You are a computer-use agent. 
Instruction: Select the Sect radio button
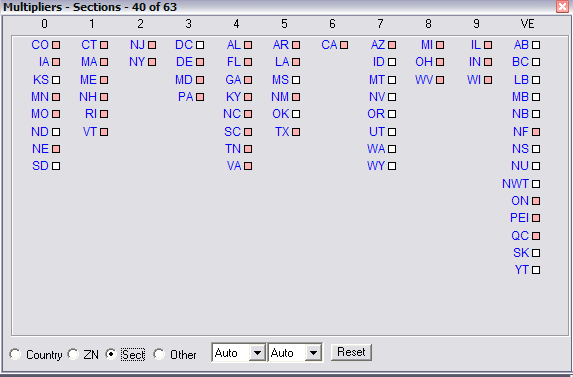111,354
